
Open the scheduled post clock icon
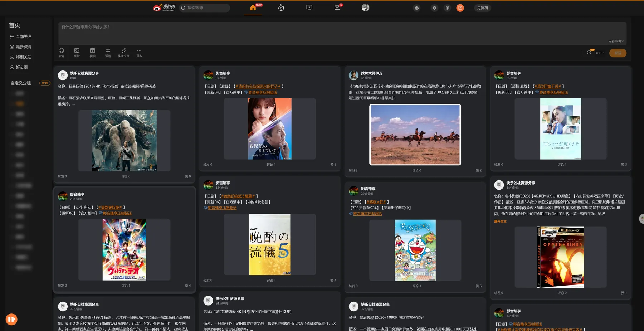[589, 53]
